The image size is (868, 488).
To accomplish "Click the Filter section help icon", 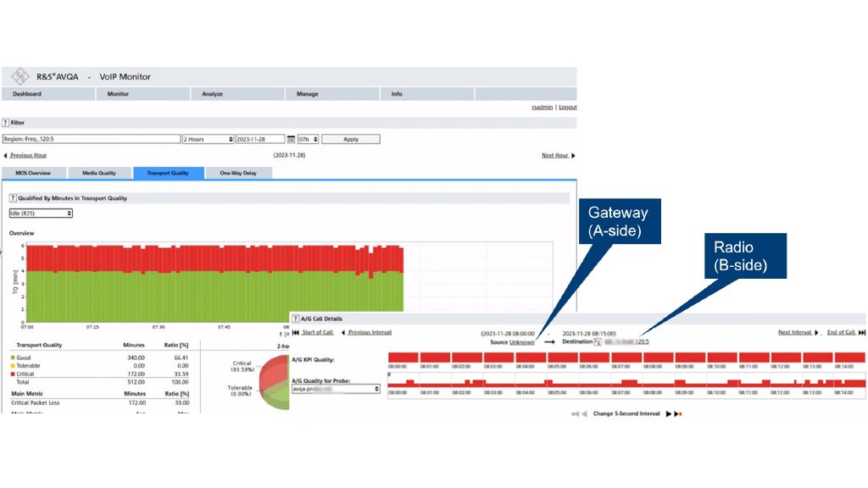I will point(6,123).
